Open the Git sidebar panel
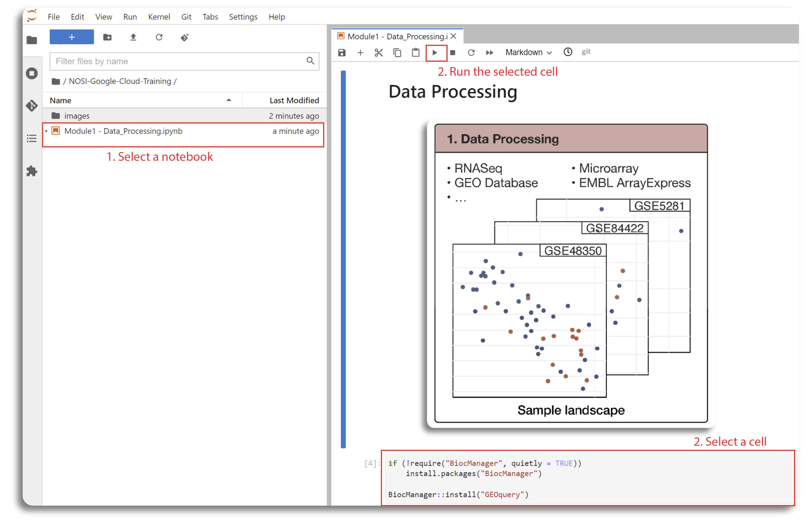The width and height of the screenshot is (812, 523). coord(32,106)
